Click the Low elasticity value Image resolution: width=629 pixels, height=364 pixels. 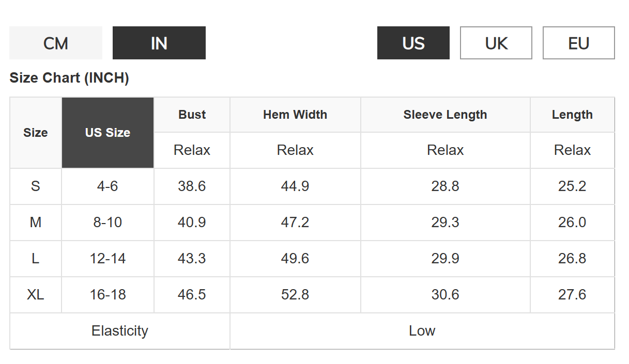[x=422, y=330]
